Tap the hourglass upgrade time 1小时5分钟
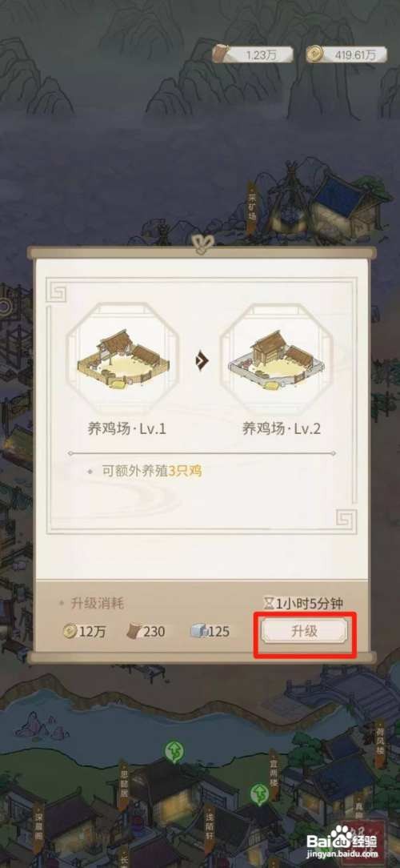 click(x=306, y=604)
